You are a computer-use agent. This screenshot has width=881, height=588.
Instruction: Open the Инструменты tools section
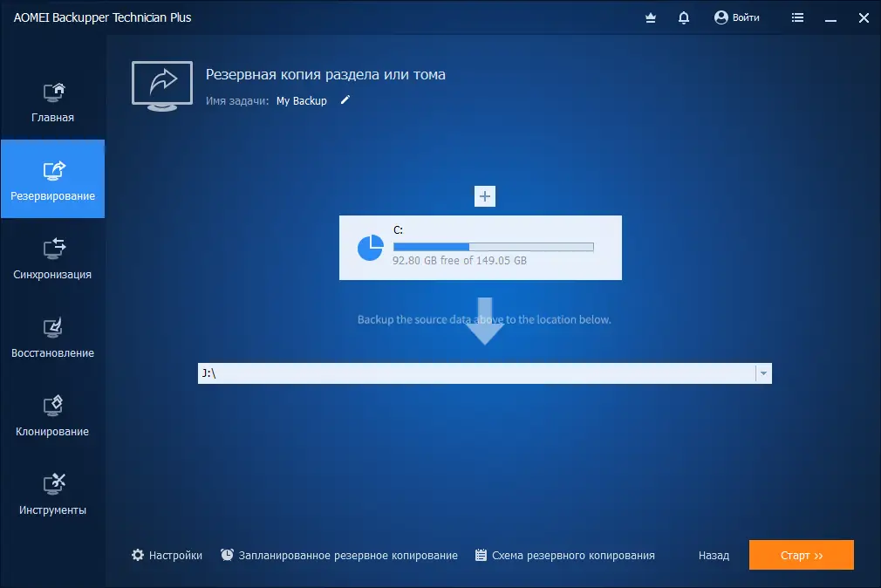coord(53,495)
